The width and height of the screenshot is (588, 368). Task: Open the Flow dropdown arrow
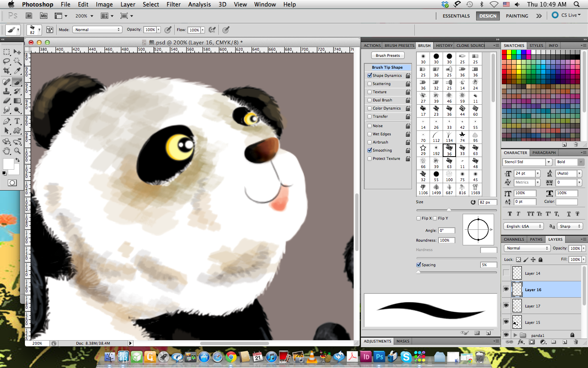pos(203,30)
